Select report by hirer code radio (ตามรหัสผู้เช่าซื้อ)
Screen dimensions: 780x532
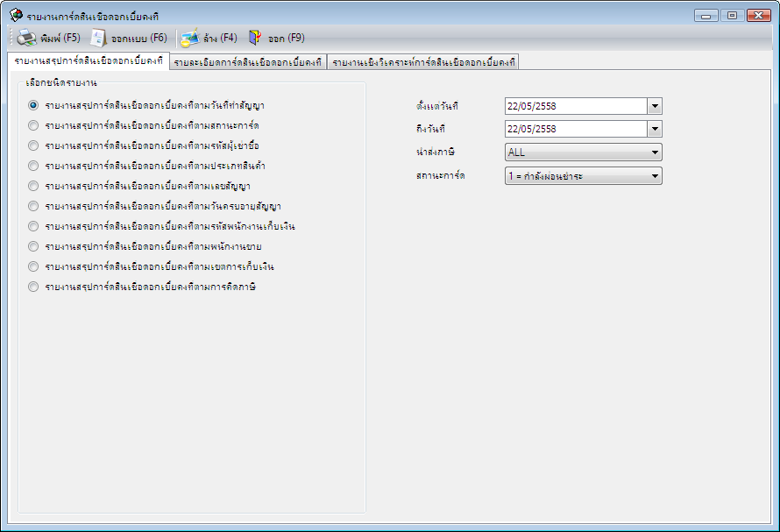pos(32,145)
